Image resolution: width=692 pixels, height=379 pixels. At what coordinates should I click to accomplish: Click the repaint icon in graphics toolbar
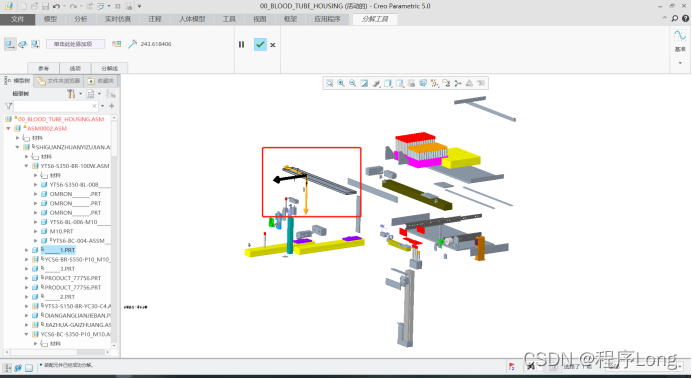[364, 83]
